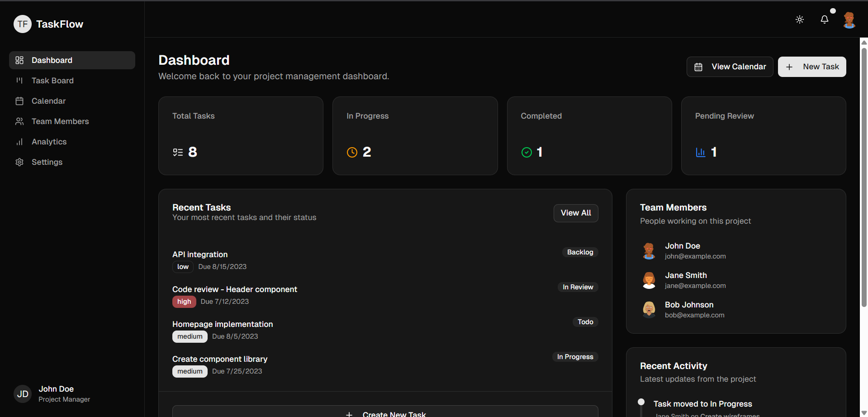
Task: Click Jane Smith's avatar
Action: point(649,280)
